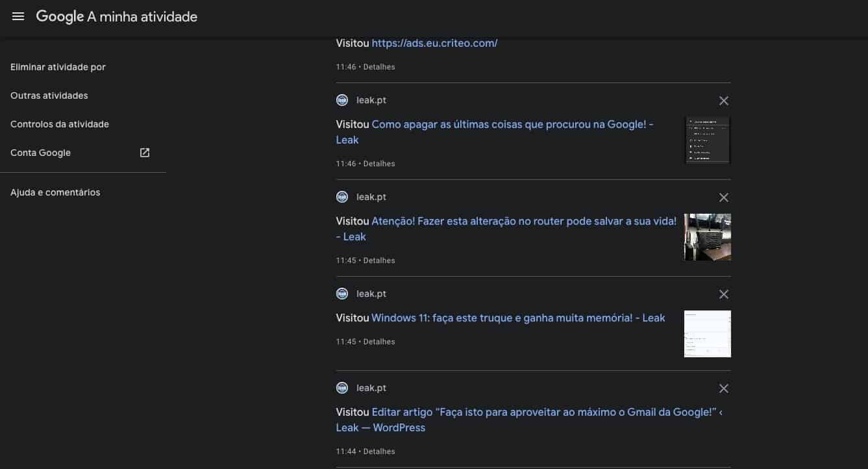Click 'leak.pt' label above router entry
The image size is (868, 469).
371,197
